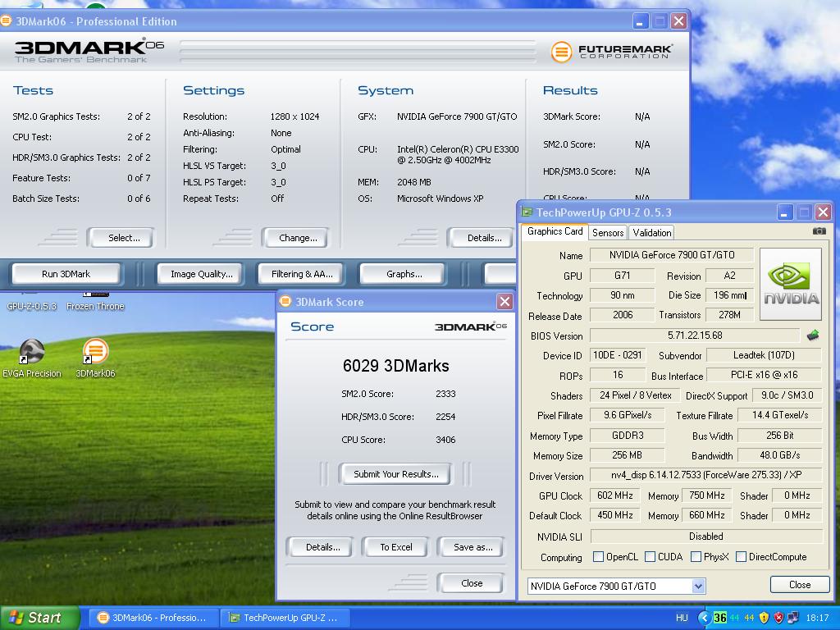Open the 3DMark06 desktop shortcut icon
The image size is (840, 630).
pos(95,352)
